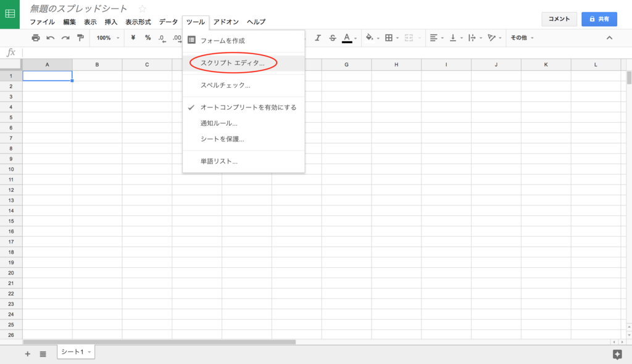The height and width of the screenshot is (364, 632).
Task: Open the fill color bucket picker
Action: pyautogui.click(x=368, y=38)
